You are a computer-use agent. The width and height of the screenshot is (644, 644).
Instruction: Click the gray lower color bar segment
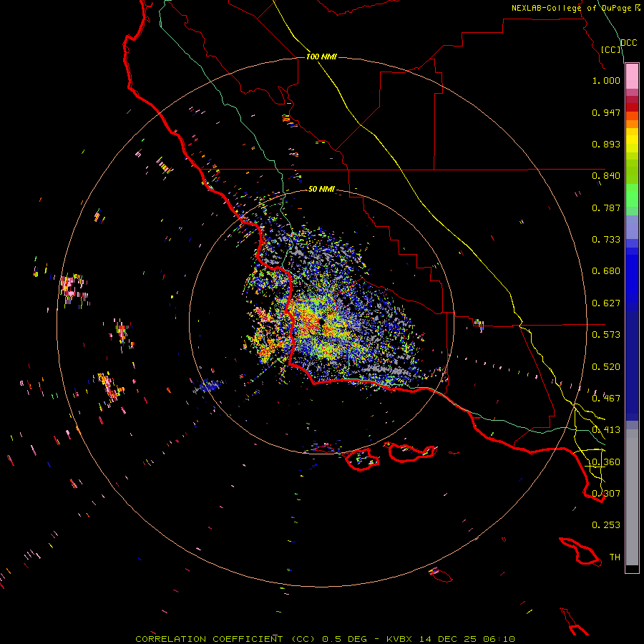(x=632, y=497)
